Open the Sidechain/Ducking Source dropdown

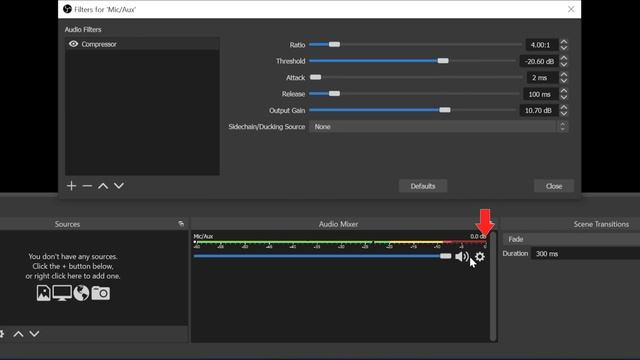[438, 127]
